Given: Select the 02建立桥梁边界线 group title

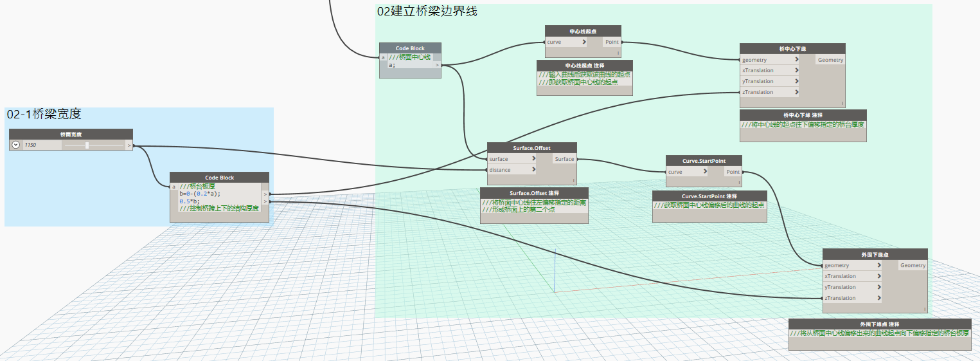Looking at the screenshot, I should pyautogui.click(x=427, y=12).
